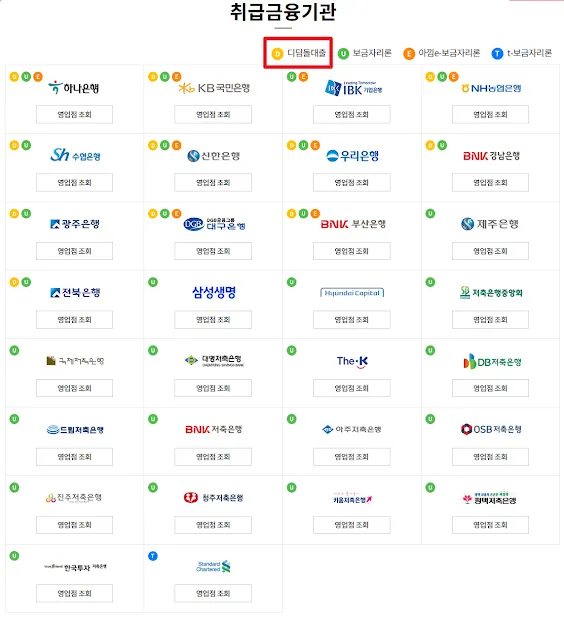
Task: Click the BNK저축은행 logo
Action: (x=214, y=429)
